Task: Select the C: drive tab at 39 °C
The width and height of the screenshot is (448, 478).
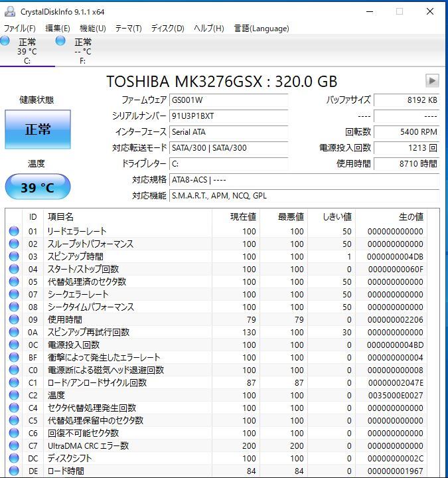Action: [27, 50]
